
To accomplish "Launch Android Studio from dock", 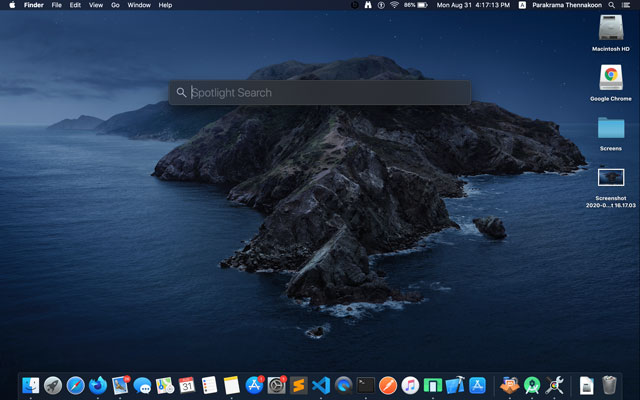I will pyautogui.click(x=532, y=385).
